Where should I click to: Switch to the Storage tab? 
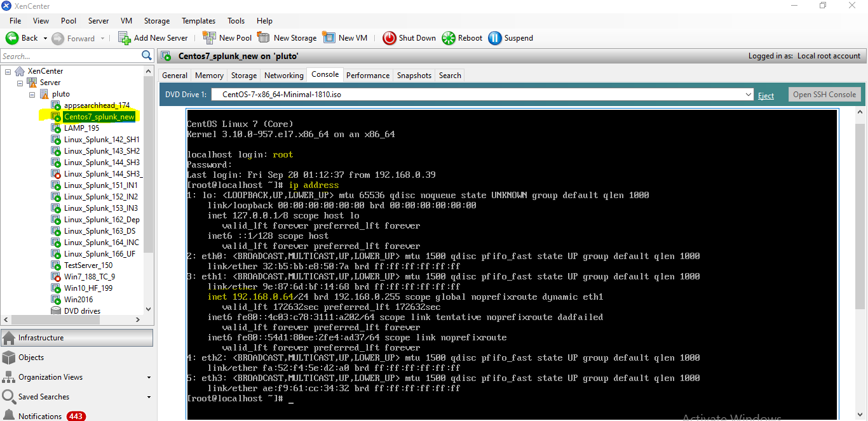coord(244,76)
